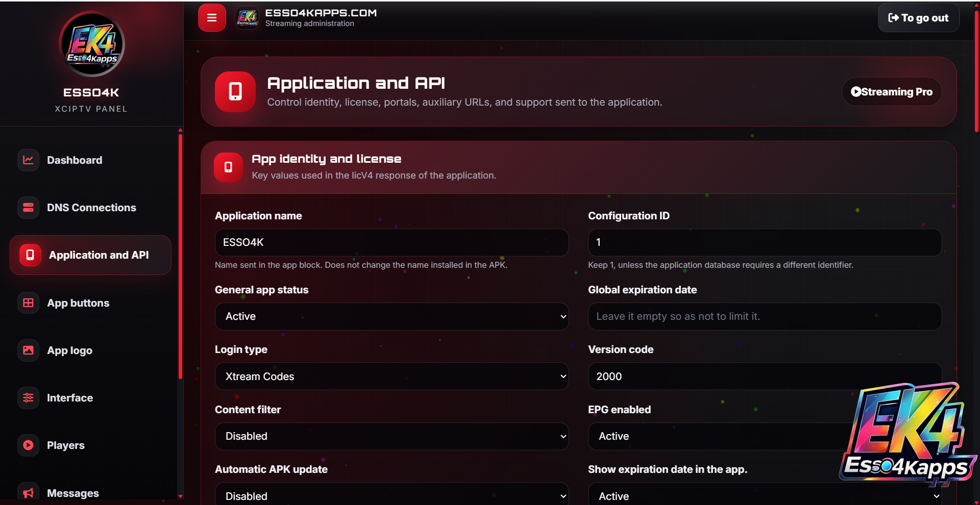Click the sidebar red scrollbar thumb

point(180,257)
